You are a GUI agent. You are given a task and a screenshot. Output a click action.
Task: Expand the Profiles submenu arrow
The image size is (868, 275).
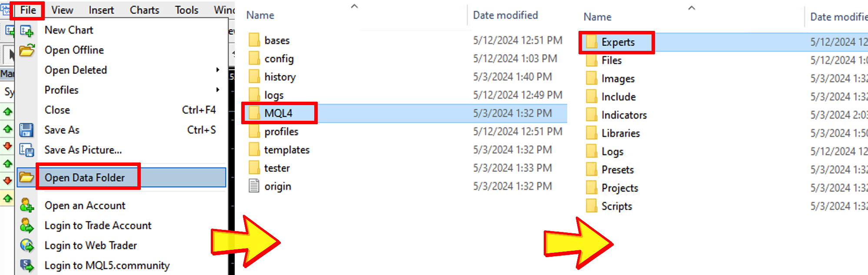point(218,90)
